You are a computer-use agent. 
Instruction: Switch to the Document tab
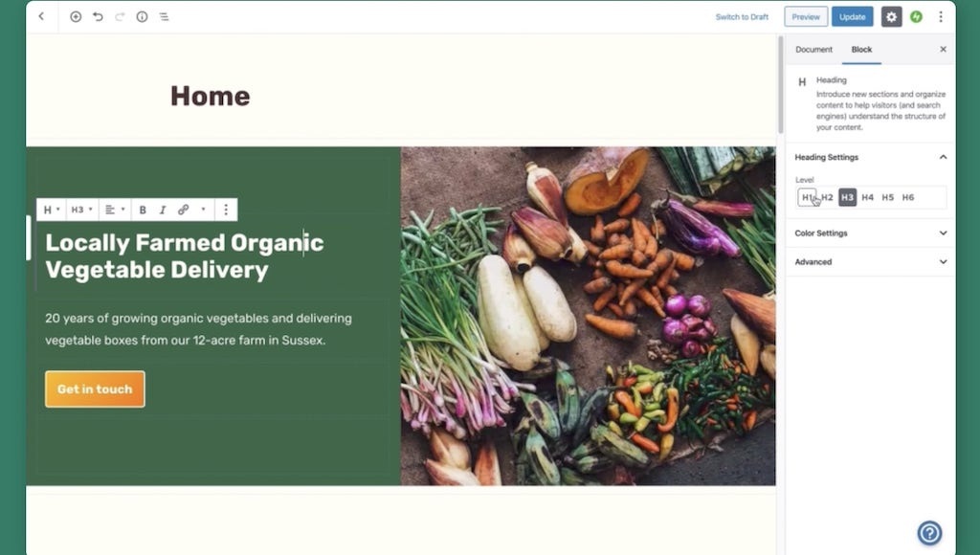[813, 50]
